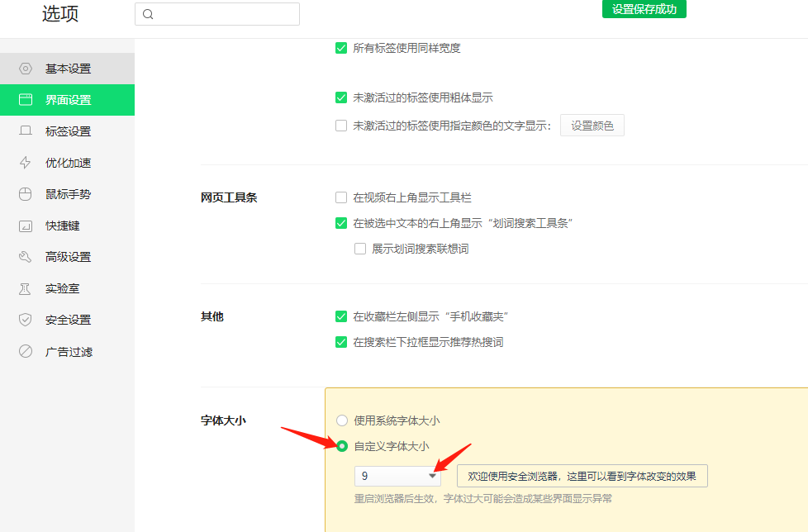
Task: Click the 快捷键 keyboard icon
Action: coord(26,226)
